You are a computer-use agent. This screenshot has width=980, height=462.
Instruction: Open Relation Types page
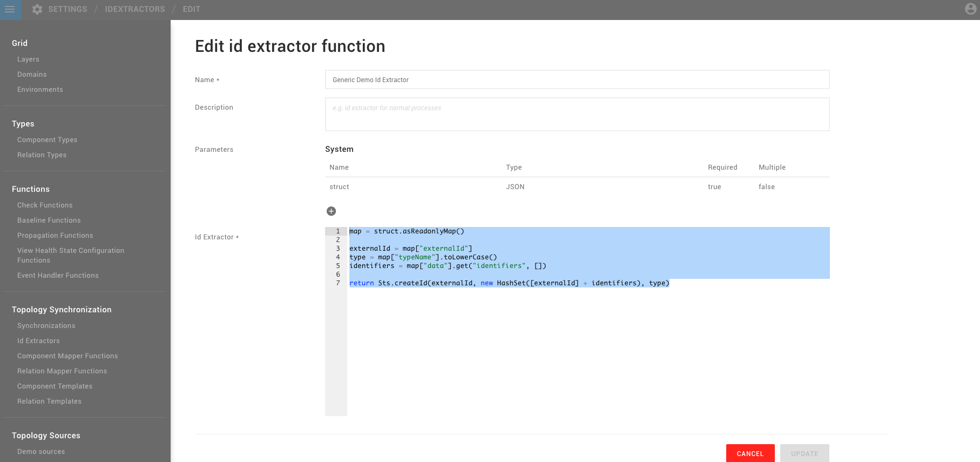[42, 155]
